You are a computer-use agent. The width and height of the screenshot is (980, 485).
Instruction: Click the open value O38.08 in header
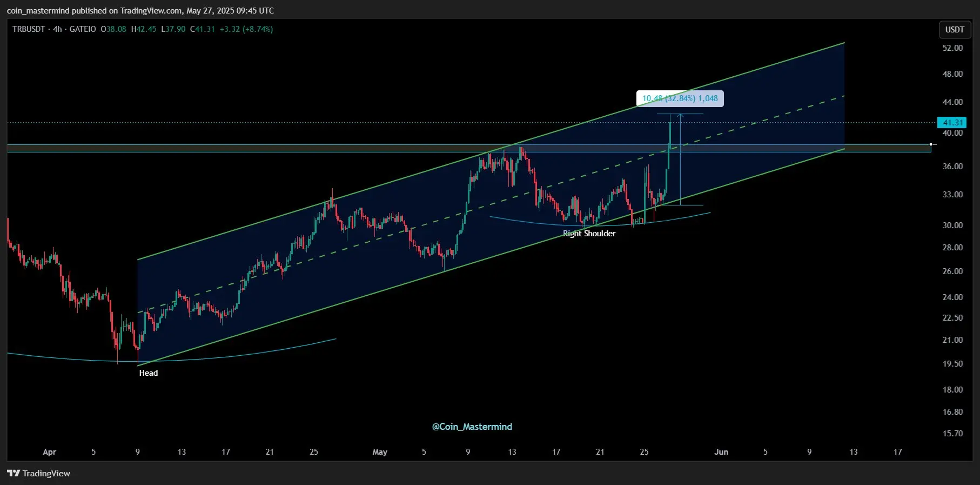[113, 29]
